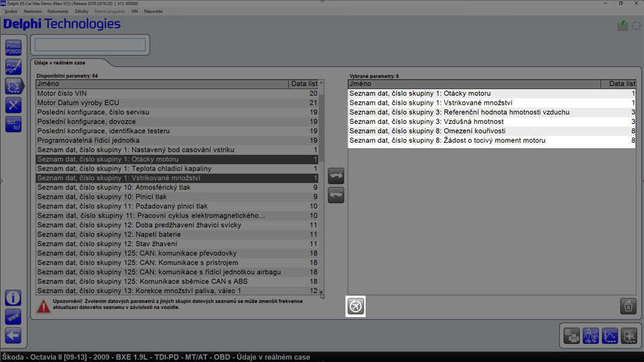Sort available parameters by Jméno column header
Image resolution: width=644 pixels, height=362 pixels.
coord(162,84)
